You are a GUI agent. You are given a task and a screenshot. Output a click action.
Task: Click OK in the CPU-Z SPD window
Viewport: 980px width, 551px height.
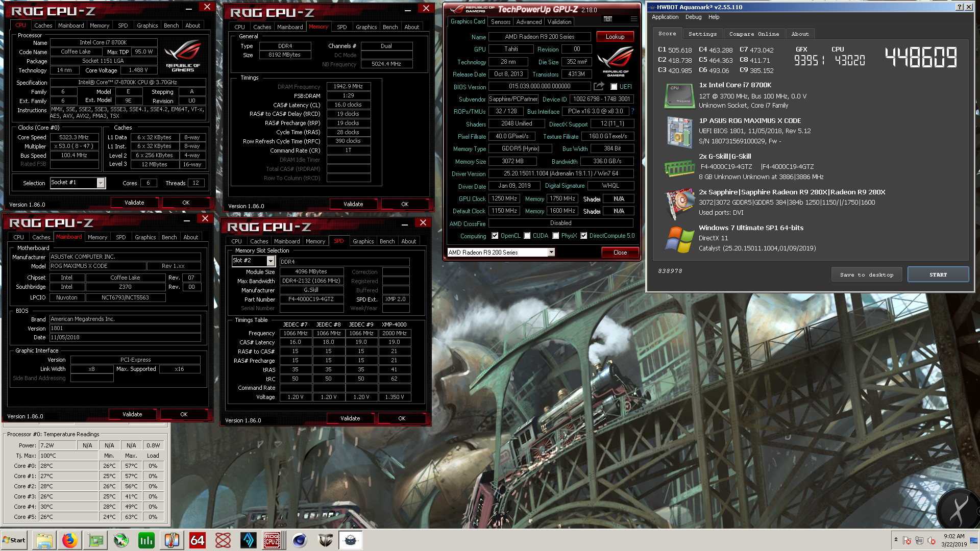pyautogui.click(x=402, y=418)
